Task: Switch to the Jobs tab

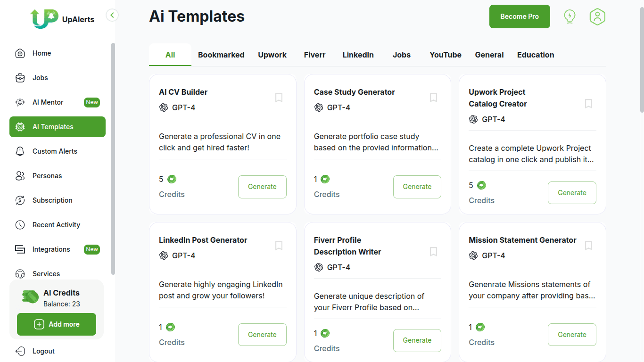Action: [x=402, y=55]
